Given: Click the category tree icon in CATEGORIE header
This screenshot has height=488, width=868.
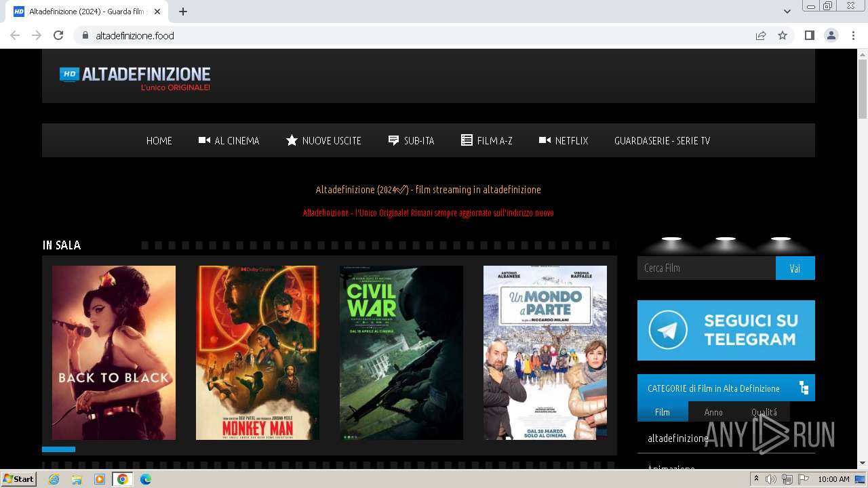Looking at the screenshot, I should click(x=804, y=388).
